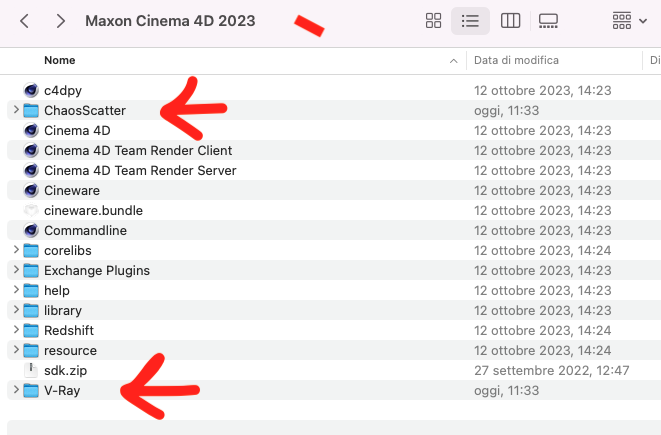661x435 pixels.
Task: Select the corelibs name text
Action: (67, 250)
